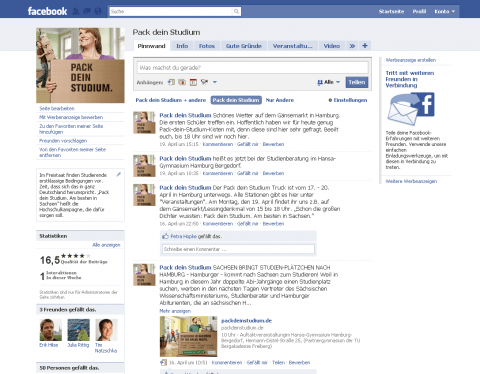Attach a photo using the camera icon
Screen dimensions: 480x374
(x=182, y=82)
